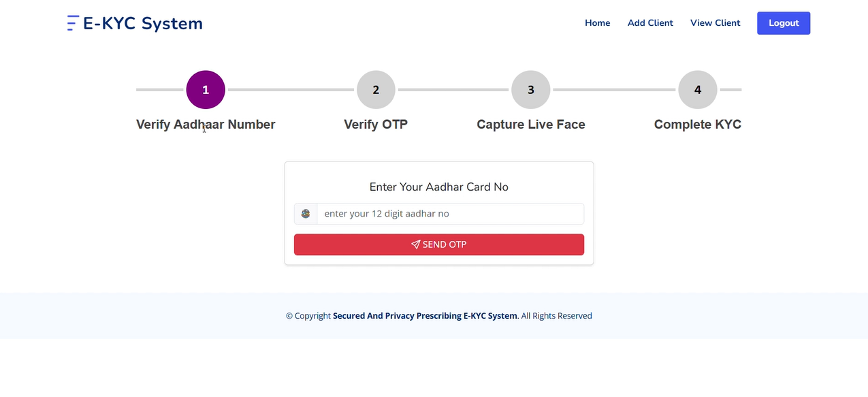Click the E-KYC System brand title
Screen dimensions: 868x397
(143, 23)
